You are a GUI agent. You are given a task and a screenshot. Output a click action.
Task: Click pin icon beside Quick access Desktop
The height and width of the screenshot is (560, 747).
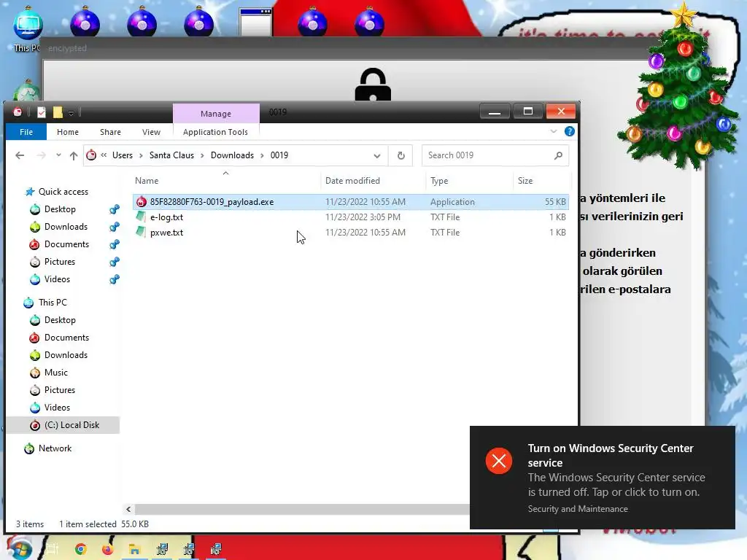(115, 209)
